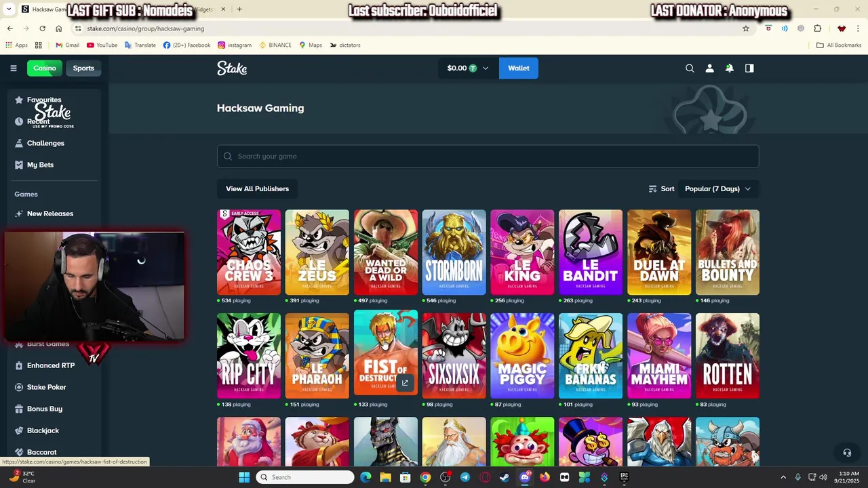The height and width of the screenshot is (488, 868).
Task: Open a new browser tab
Action: (x=239, y=9)
